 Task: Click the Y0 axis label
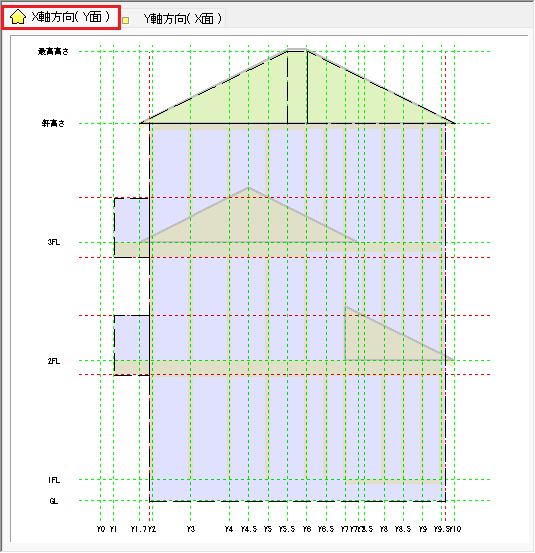(101, 529)
